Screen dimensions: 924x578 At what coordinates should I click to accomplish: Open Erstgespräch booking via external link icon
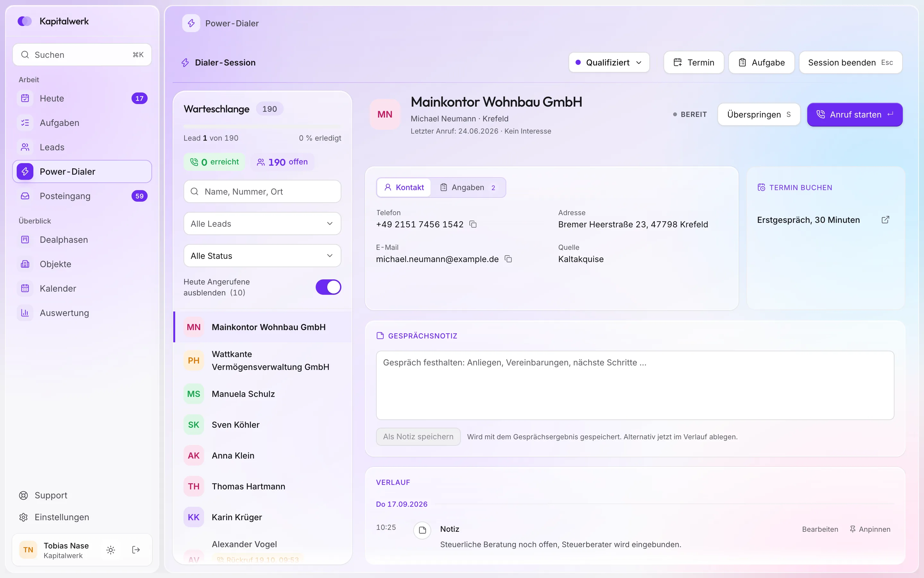click(885, 220)
